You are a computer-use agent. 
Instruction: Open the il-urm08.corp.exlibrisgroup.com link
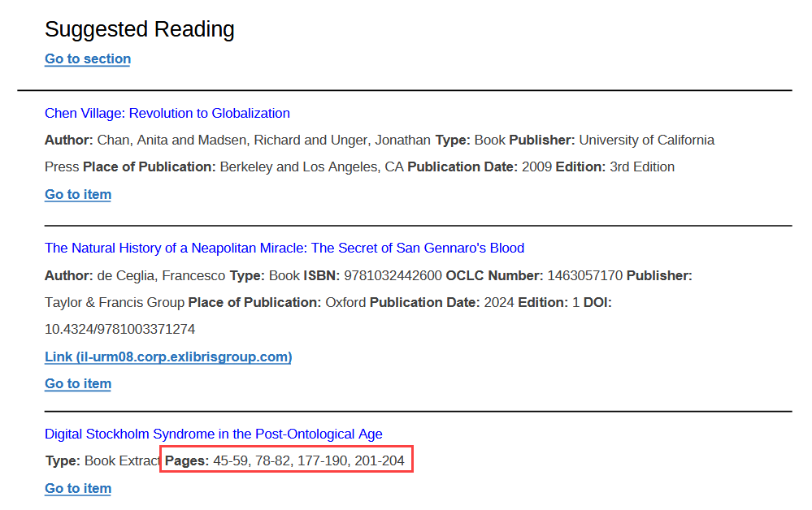point(167,356)
